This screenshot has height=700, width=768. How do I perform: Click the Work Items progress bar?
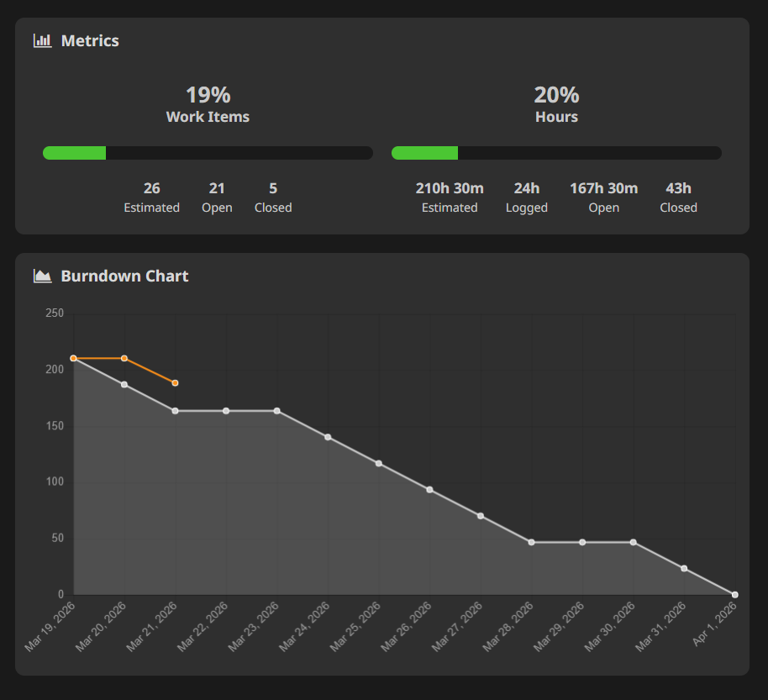click(x=208, y=152)
